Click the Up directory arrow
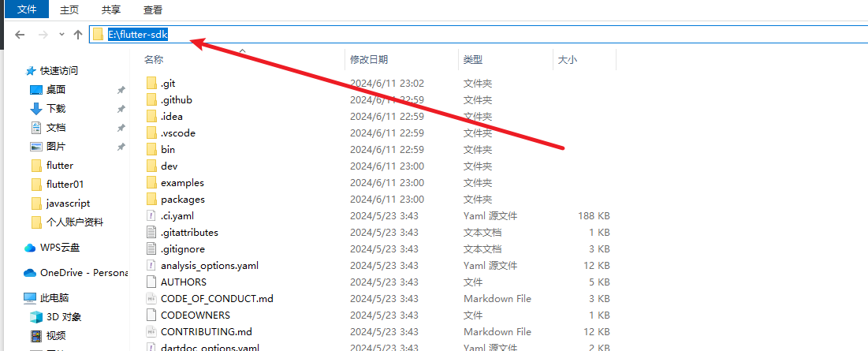Viewport: 868px width, 351px height. (78, 35)
